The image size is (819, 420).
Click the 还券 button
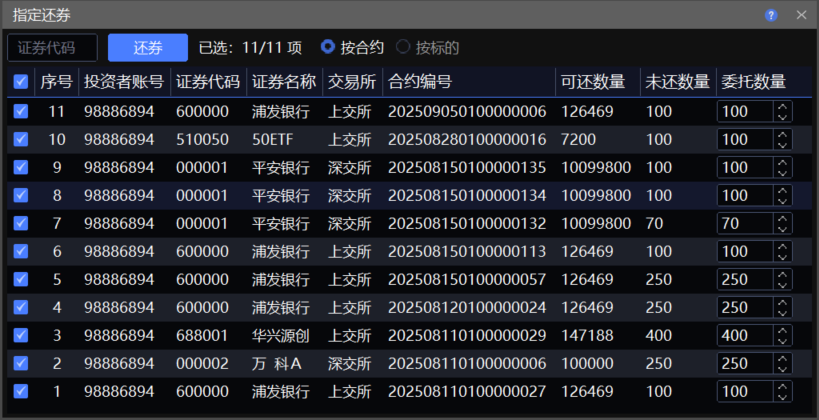(148, 47)
